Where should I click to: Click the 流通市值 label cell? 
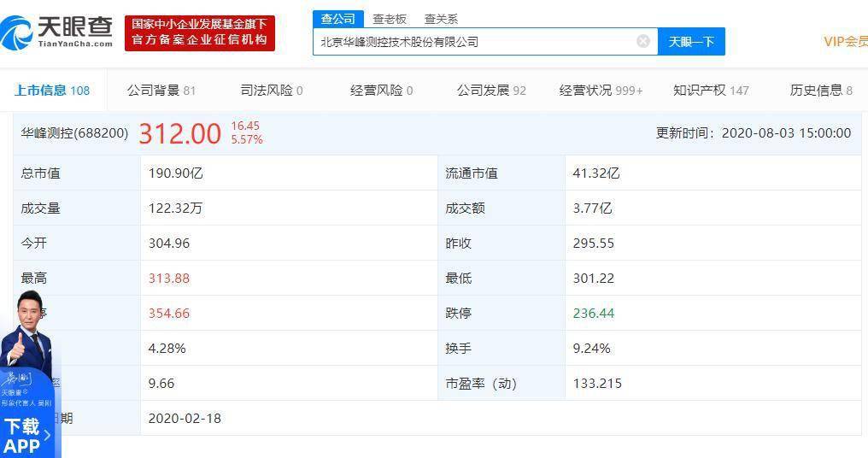tap(501, 173)
